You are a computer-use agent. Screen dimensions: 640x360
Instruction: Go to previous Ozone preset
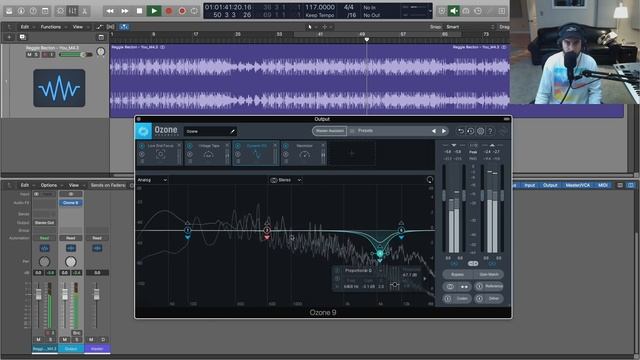pyautogui.click(x=433, y=131)
